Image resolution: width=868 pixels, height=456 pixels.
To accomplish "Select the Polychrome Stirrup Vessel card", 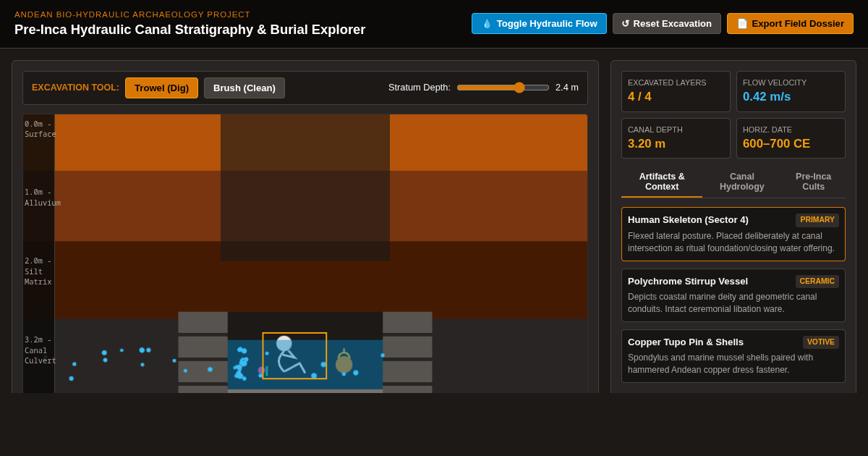I will (733, 295).
